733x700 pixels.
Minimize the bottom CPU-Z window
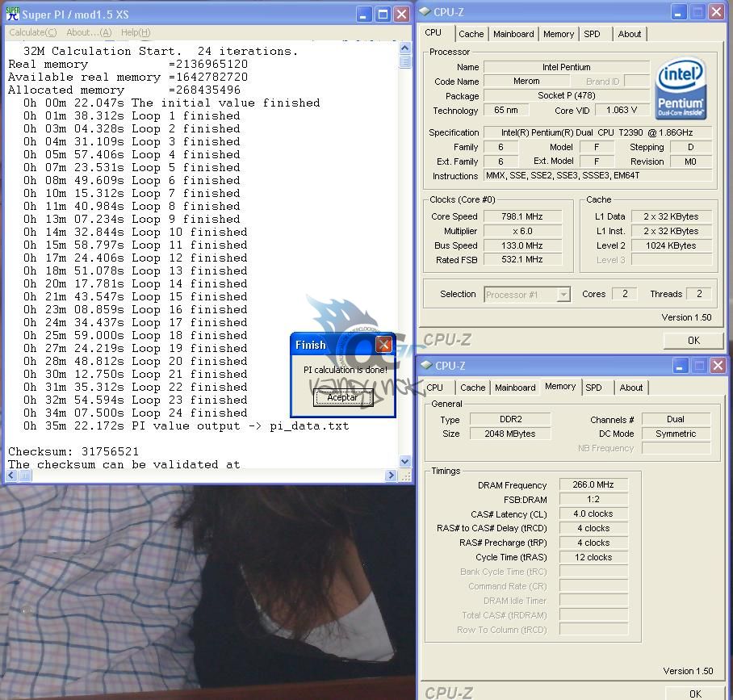pyautogui.click(x=681, y=366)
